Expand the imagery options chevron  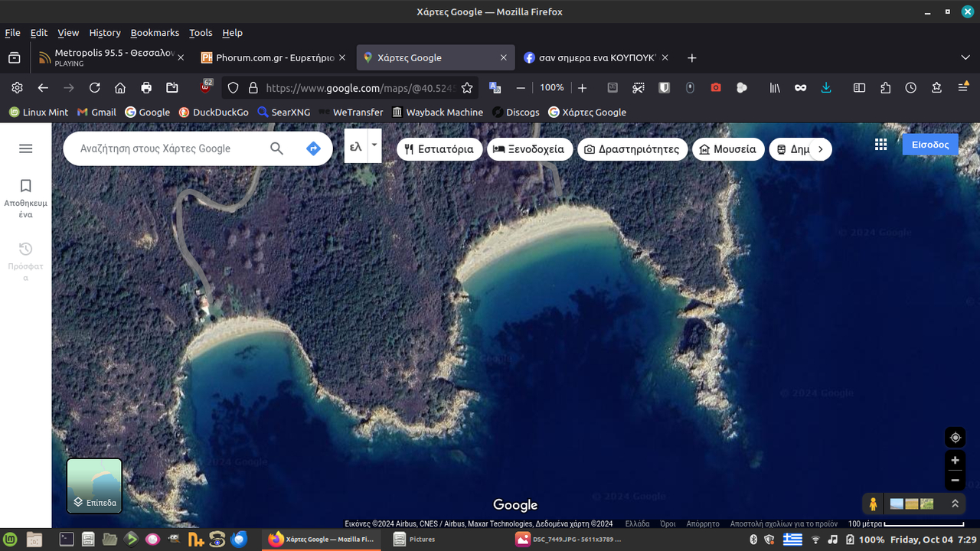pos(955,504)
